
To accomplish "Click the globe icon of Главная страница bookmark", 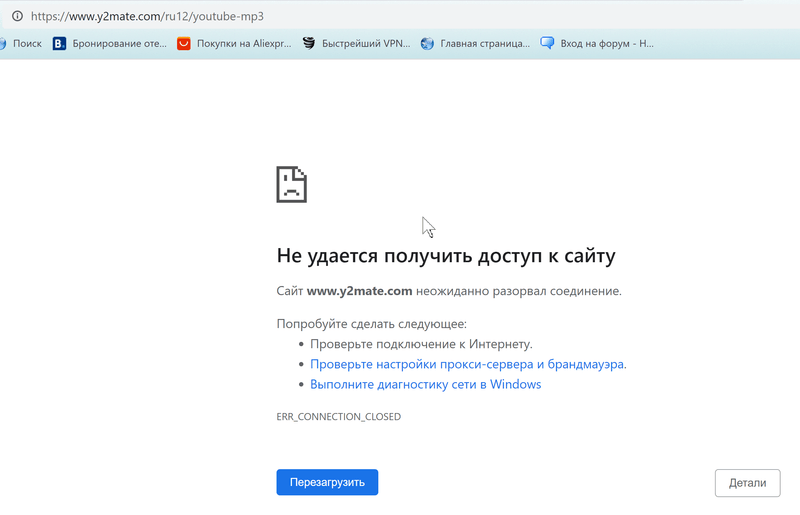I will pyautogui.click(x=427, y=43).
